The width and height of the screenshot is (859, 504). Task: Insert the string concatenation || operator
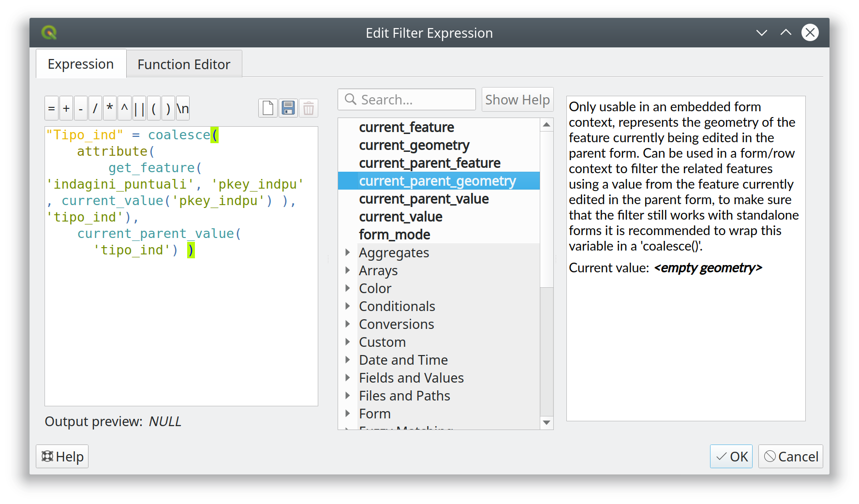(139, 109)
